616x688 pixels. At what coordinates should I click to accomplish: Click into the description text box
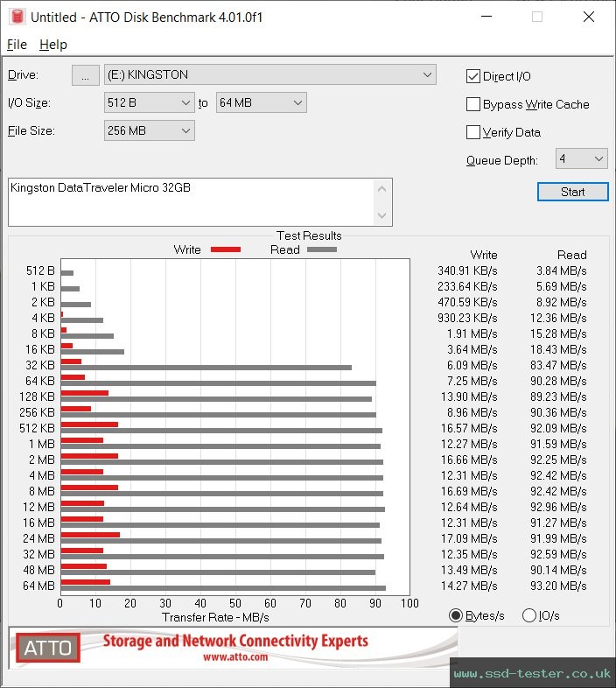pos(191,202)
